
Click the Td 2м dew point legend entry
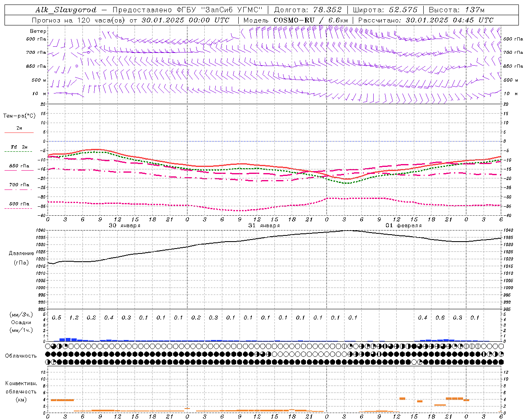19,147
